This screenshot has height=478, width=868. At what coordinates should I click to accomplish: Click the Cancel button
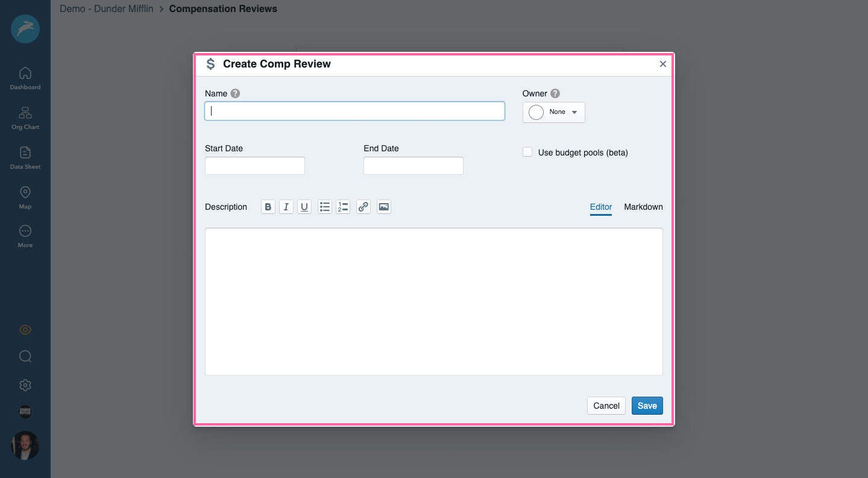click(x=606, y=406)
